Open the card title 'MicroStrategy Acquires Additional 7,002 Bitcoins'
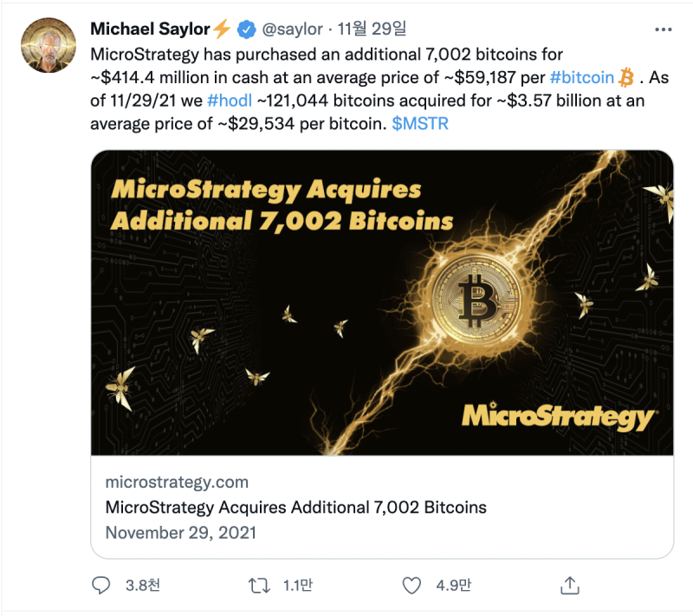 [x=295, y=508]
